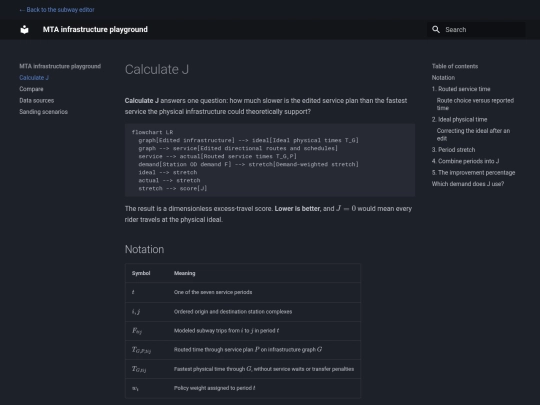Click 'Policy weight assigned to period t' cell
The width and height of the screenshot is (540, 405).
[x=215, y=388]
